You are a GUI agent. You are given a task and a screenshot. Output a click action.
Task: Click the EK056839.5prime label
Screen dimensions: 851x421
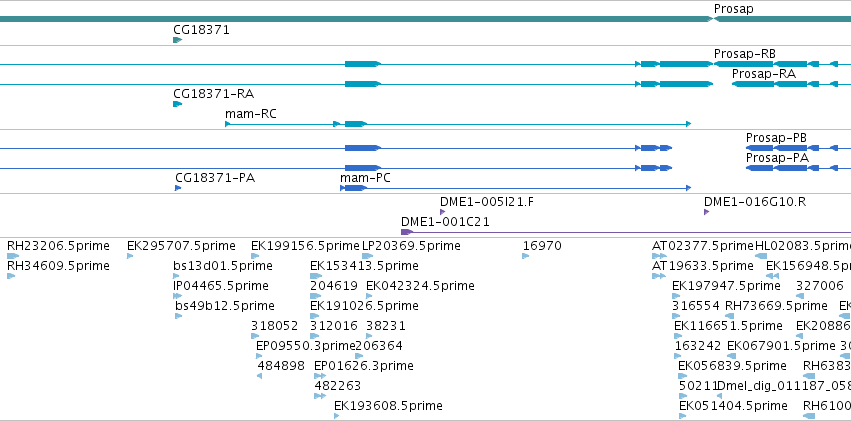(x=732, y=366)
